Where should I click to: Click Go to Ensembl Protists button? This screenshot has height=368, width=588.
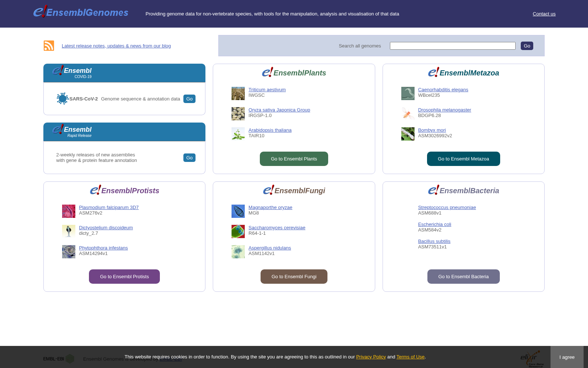click(x=125, y=276)
